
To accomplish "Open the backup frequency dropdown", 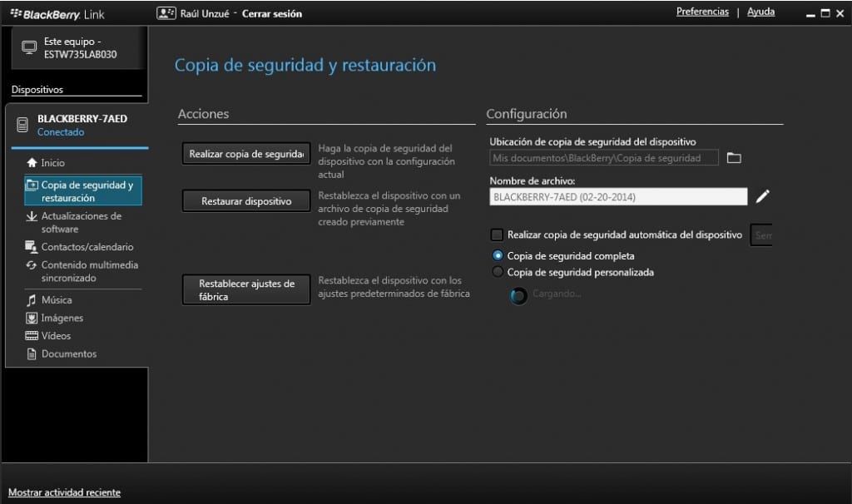I will pos(761,235).
